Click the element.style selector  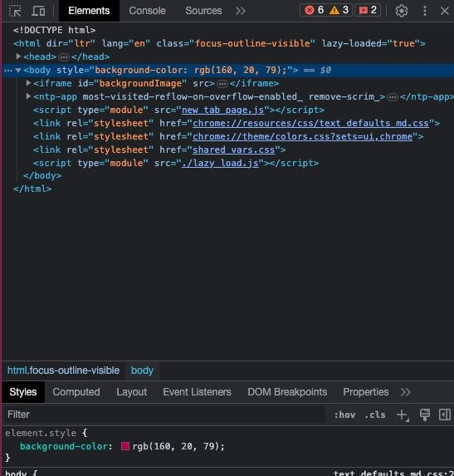pos(41,433)
